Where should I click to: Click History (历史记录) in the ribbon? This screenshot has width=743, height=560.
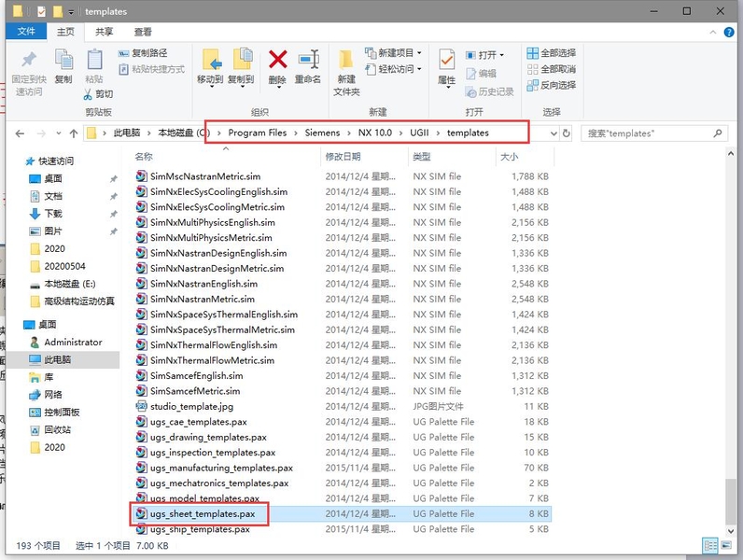pos(489,91)
